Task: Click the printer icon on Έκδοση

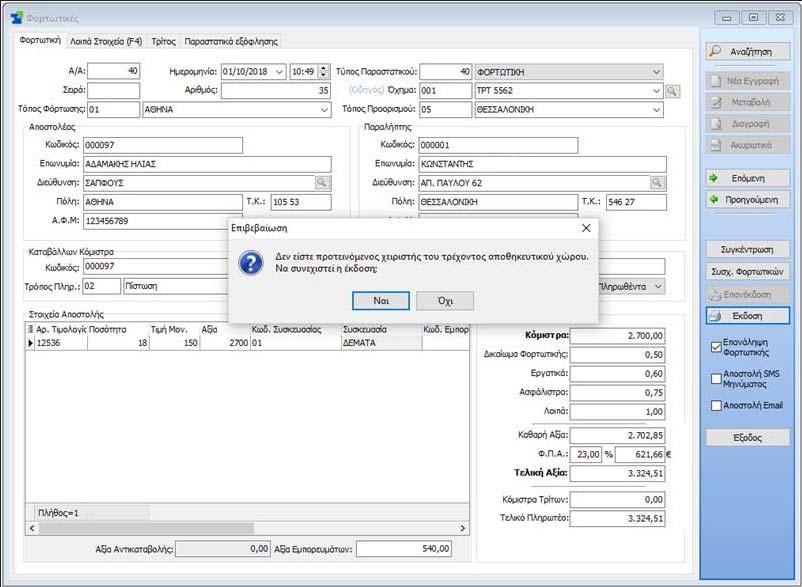Action: click(716, 316)
